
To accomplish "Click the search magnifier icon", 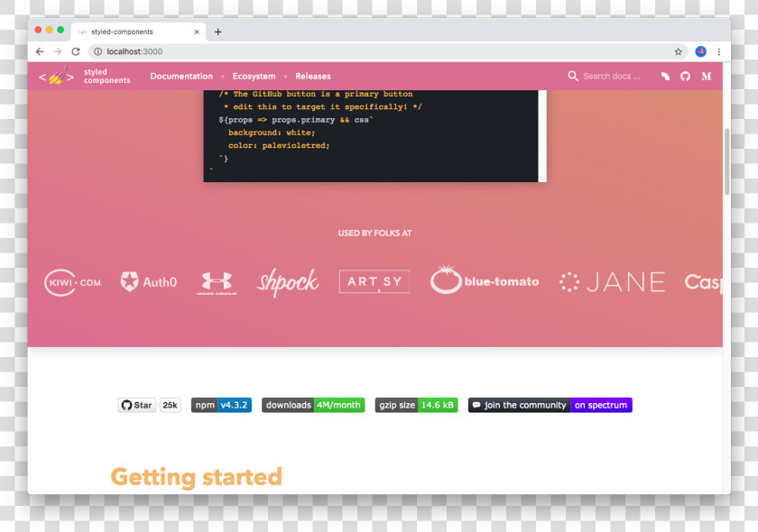I will pos(573,76).
